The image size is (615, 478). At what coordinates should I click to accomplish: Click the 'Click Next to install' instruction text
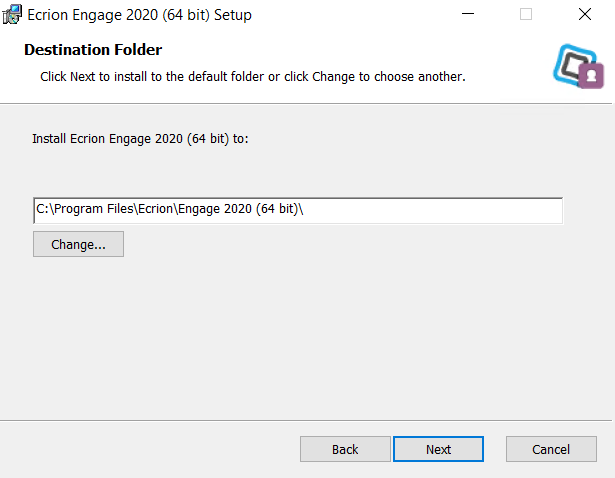click(x=253, y=76)
